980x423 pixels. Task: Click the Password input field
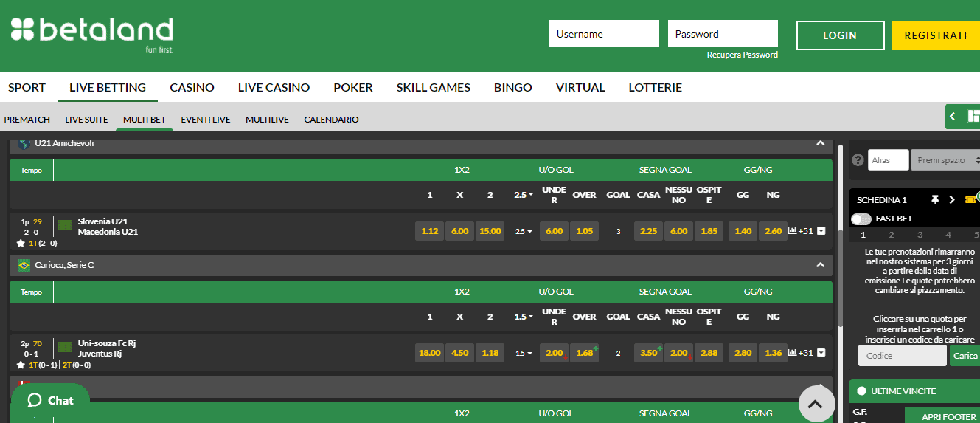point(723,34)
